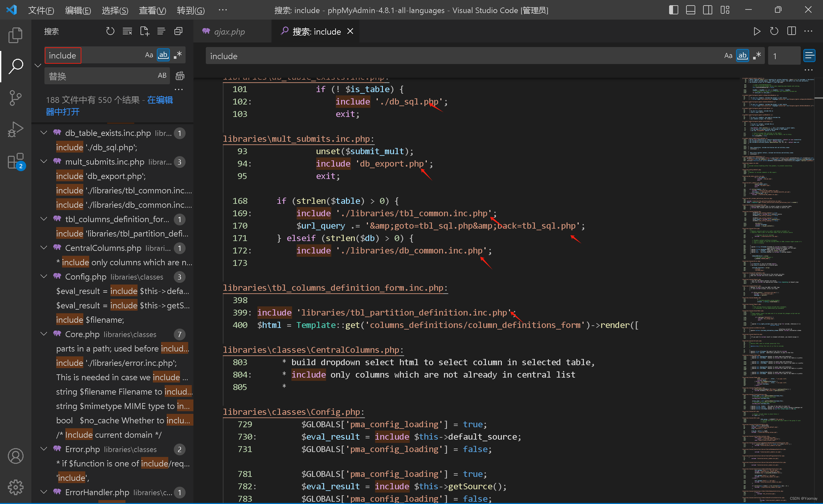The image size is (823, 504).
Task: Collapse mult_submits.inc.php results group
Action: (44, 162)
